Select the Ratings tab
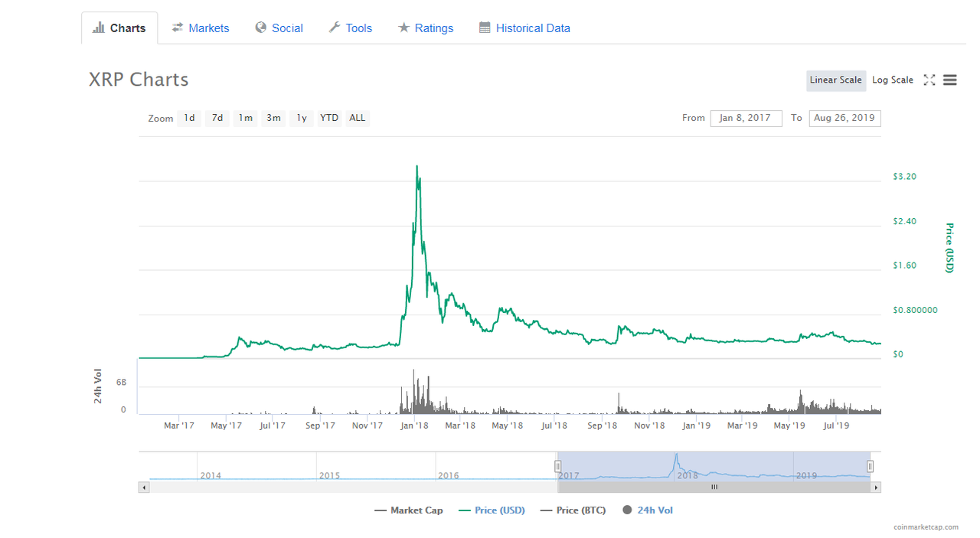This screenshot has height=538, width=980. pyautogui.click(x=426, y=28)
